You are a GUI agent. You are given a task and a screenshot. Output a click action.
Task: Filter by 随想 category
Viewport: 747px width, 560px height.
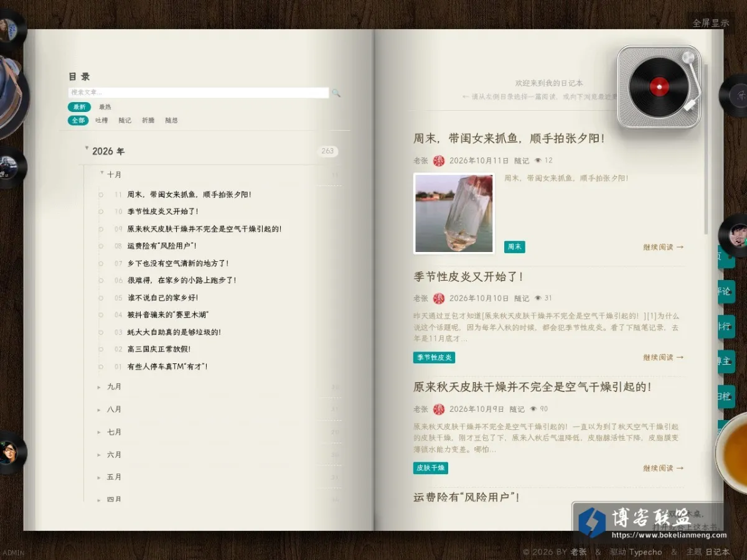[171, 120]
